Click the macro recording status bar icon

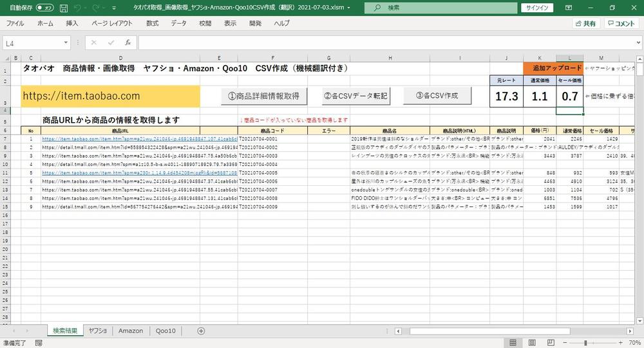tap(39, 343)
